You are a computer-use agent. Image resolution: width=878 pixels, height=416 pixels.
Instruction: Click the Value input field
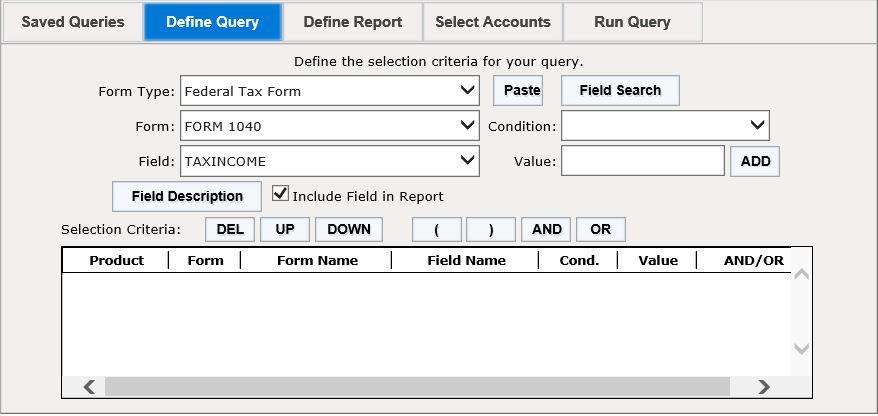point(643,161)
